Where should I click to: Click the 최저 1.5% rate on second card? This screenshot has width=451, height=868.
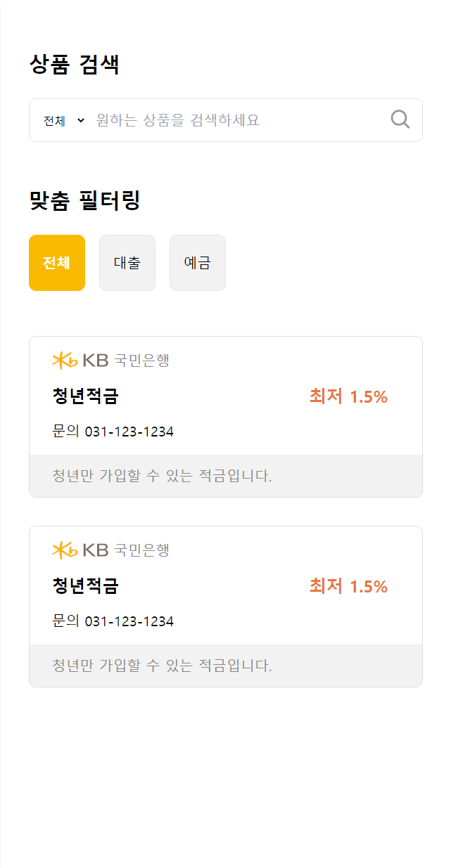tap(349, 585)
